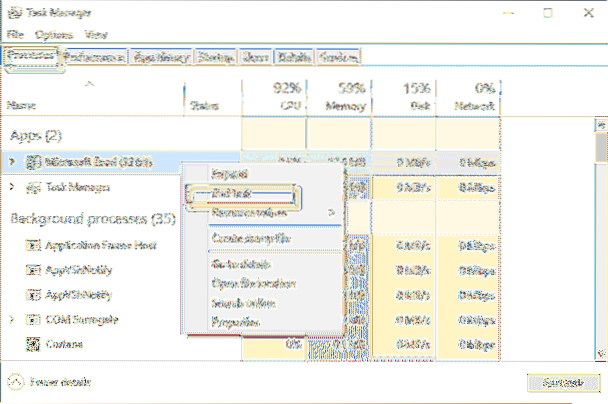608x404 pixels.
Task: Open the Startup tab
Action: pos(213,57)
